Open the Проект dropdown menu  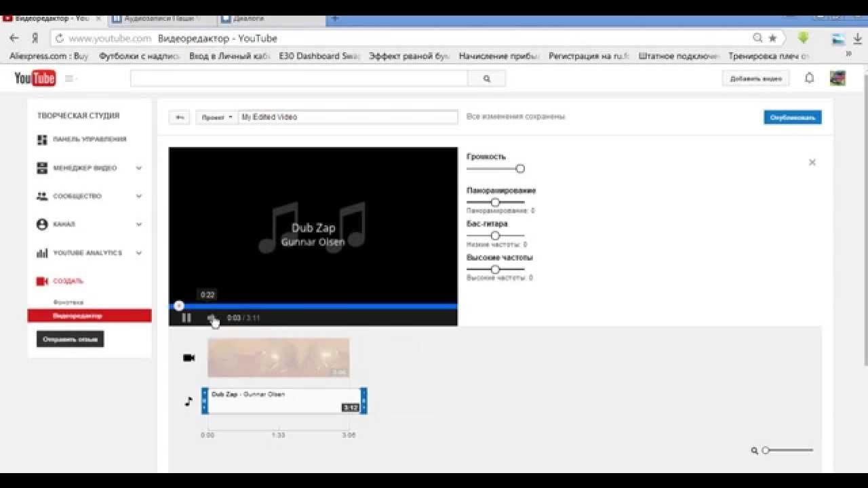tap(217, 117)
